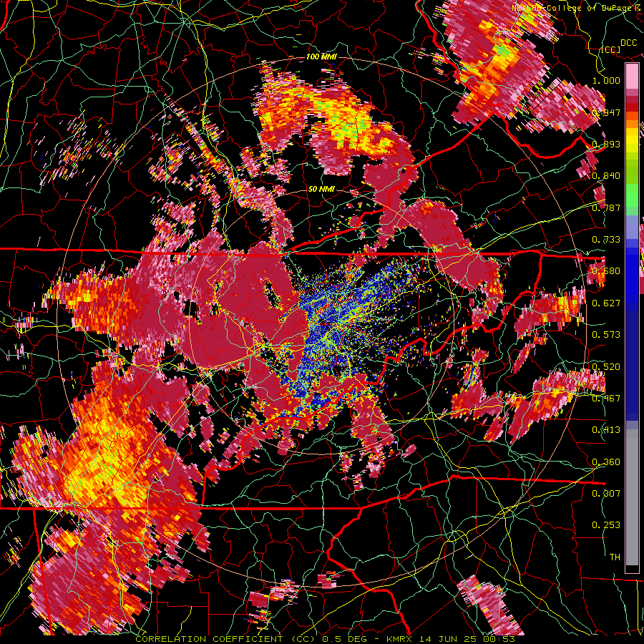
Task: Click the 0.520 legend value
Action: pyautogui.click(x=606, y=367)
